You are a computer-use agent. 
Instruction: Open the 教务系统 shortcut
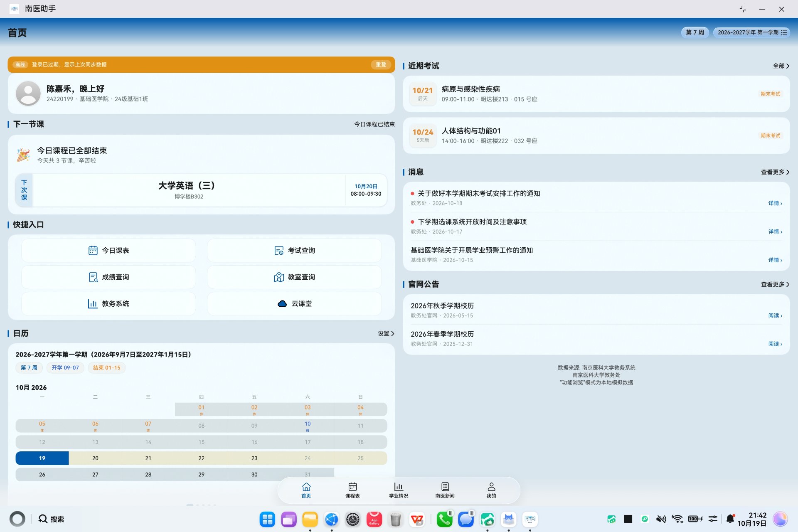[108, 304]
